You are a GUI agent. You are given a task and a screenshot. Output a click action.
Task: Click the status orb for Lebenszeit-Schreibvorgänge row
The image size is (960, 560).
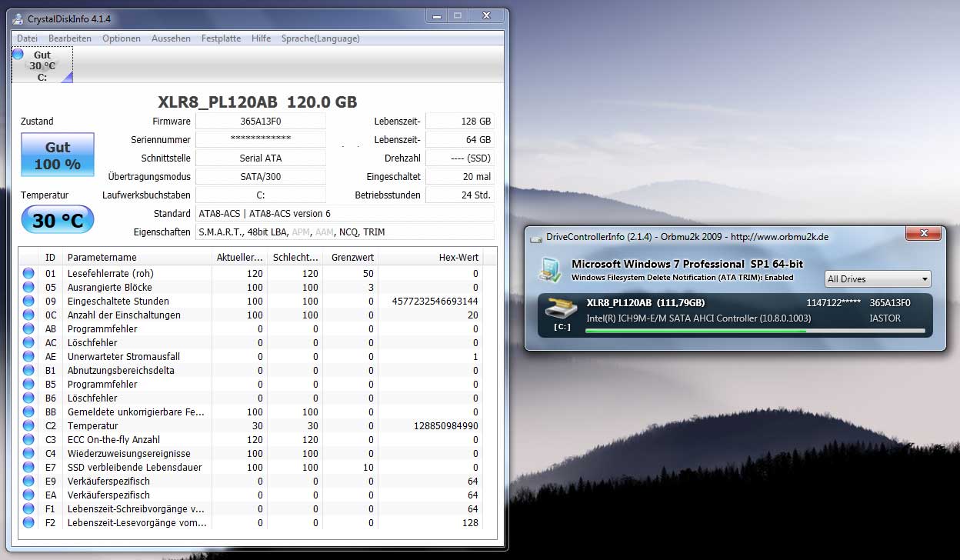(28, 508)
